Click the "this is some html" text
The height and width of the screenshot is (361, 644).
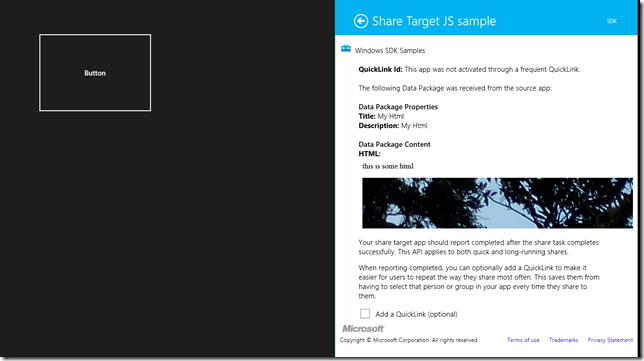pos(388,166)
